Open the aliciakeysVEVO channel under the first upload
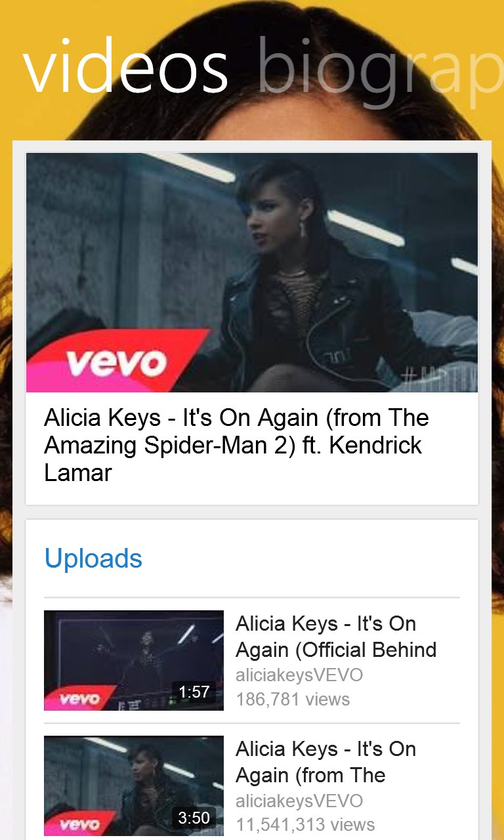Image resolution: width=504 pixels, height=840 pixels. [299, 675]
